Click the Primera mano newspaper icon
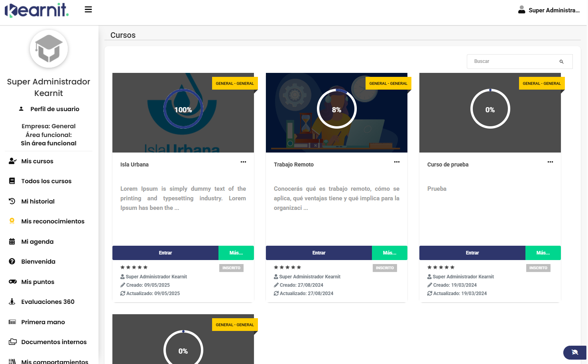588x364 pixels. 12,322
